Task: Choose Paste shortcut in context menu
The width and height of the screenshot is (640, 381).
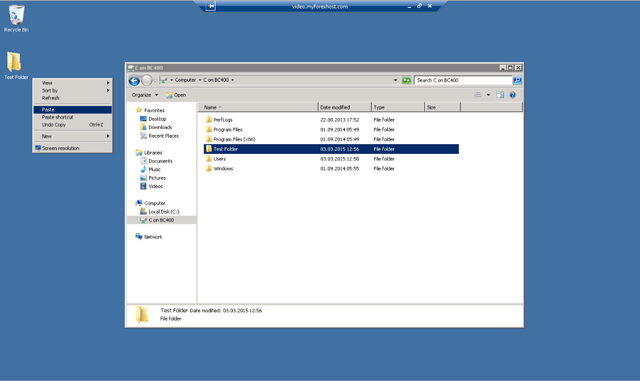Action: tap(72, 117)
